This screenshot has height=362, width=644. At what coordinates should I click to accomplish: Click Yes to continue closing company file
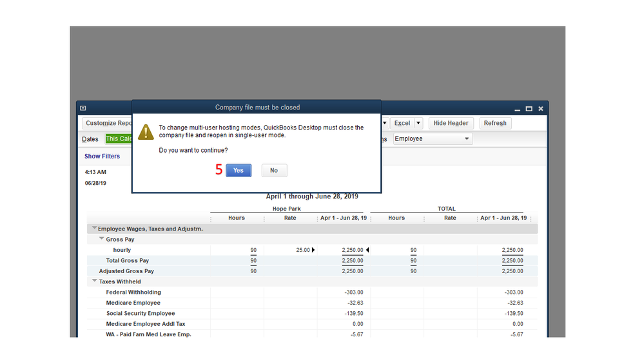(x=239, y=170)
